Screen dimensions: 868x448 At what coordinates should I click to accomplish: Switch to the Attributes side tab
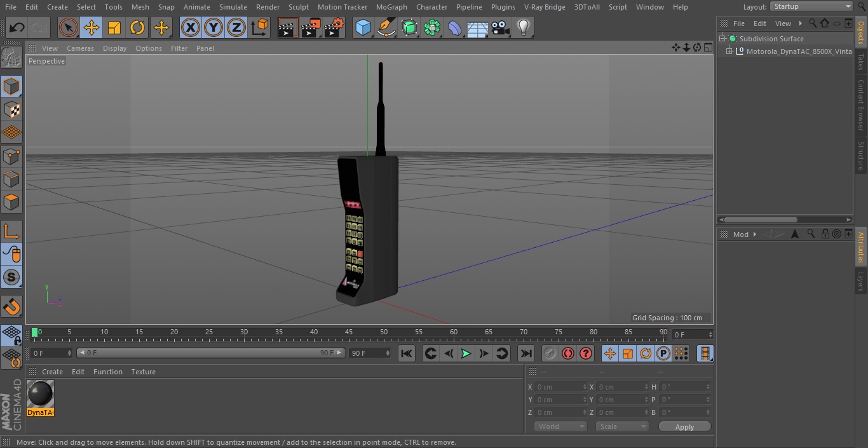[x=861, y=247]
